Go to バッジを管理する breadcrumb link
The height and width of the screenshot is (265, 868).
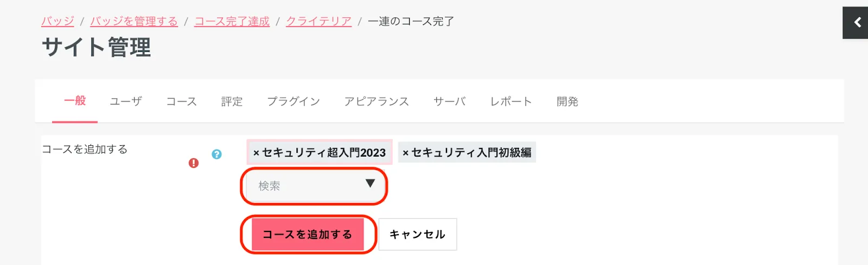pyautogui.click(x=134, y=21)
